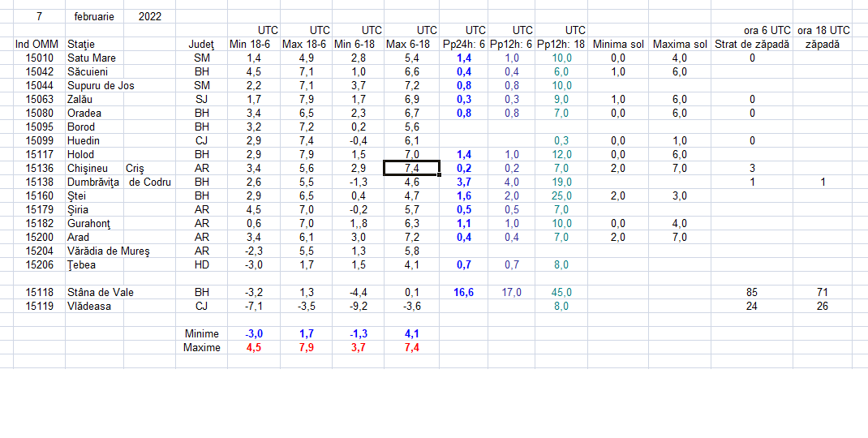This screenshot has height=438, width=868.
Task: Click the blue Minime value -3,0
Action: click(254, 334)
